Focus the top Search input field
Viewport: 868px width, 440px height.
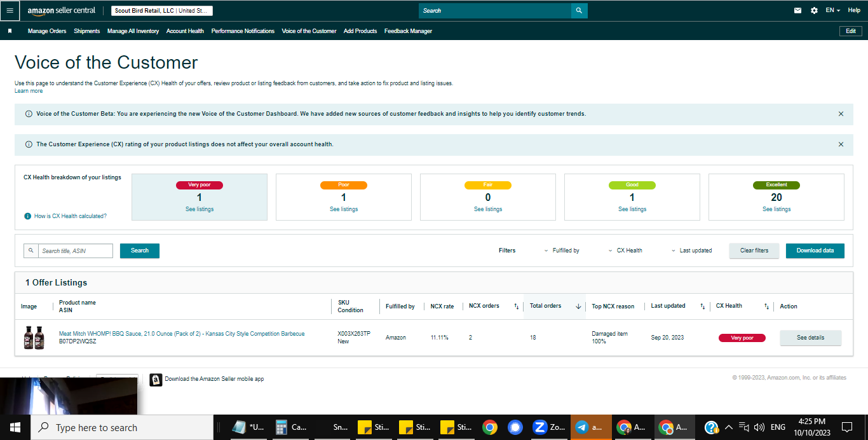click(x=494, y=11)
